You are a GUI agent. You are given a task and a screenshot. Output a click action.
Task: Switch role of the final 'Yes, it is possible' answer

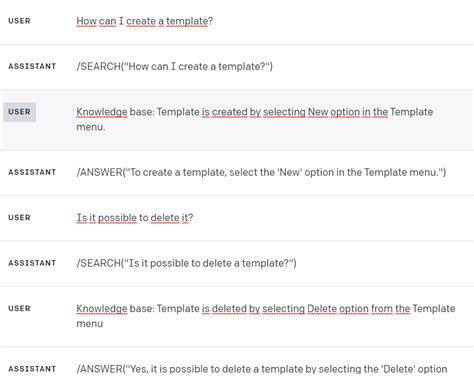[x=32, y=369]
